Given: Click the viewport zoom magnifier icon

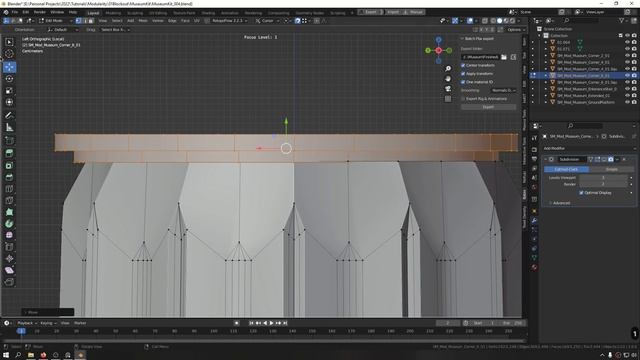Looking at the screenshot, I should coord(448,69).
